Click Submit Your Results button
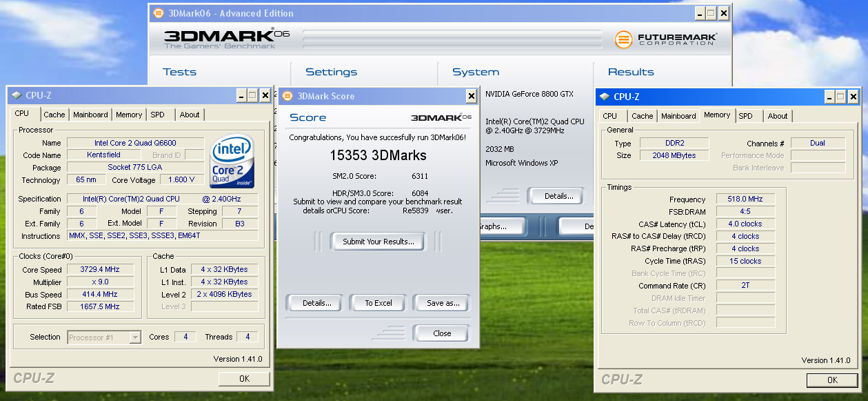This screenshot has height=401, width=868. tap(379, 242)
